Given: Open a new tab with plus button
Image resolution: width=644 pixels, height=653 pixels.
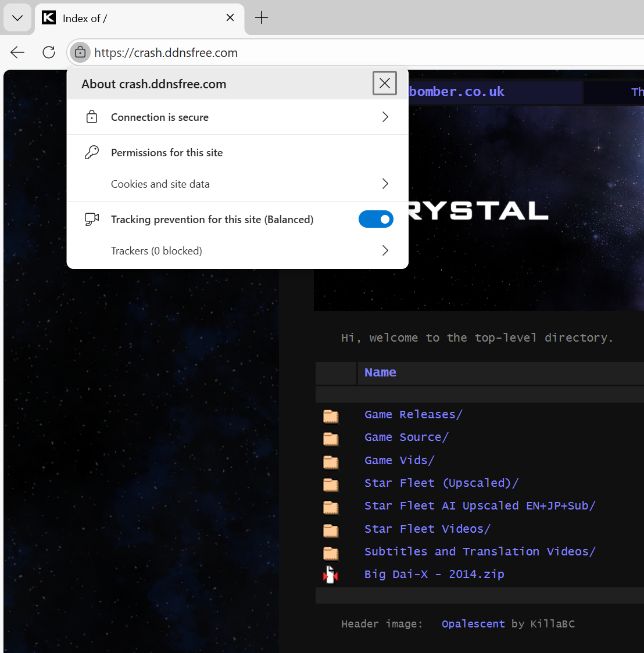Looking at the screenshot, I should (262, 18).
